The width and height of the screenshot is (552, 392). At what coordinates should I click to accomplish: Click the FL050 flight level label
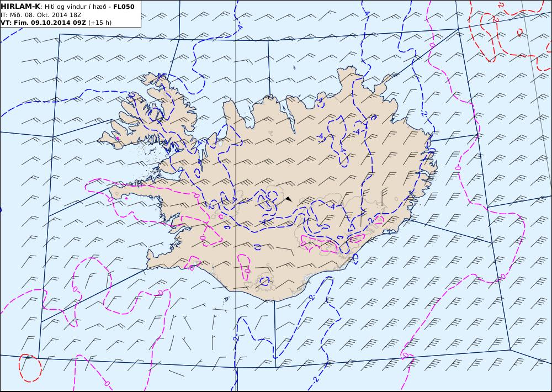[124, 7]
